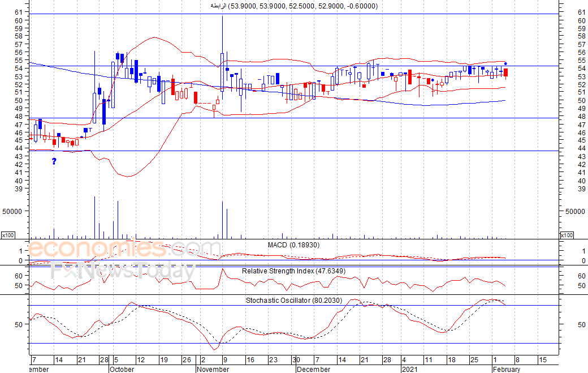Click the 50000 volume label on right
The width and height of the screenshot is (588, 373).
575,211
